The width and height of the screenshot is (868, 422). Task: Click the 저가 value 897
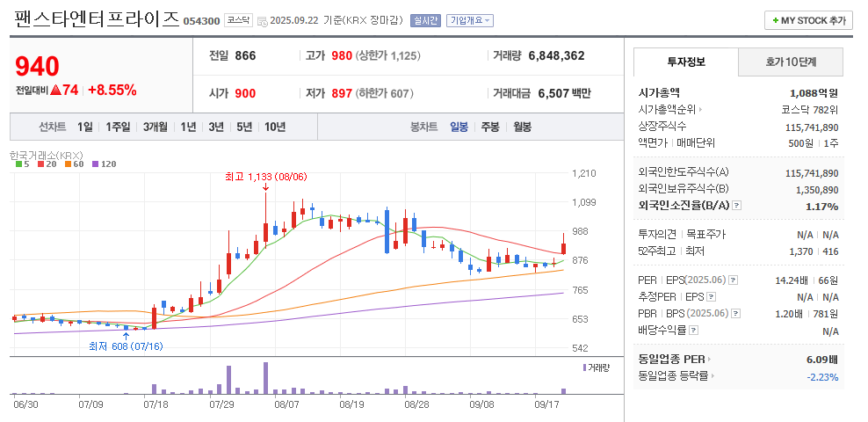point(342,93)
